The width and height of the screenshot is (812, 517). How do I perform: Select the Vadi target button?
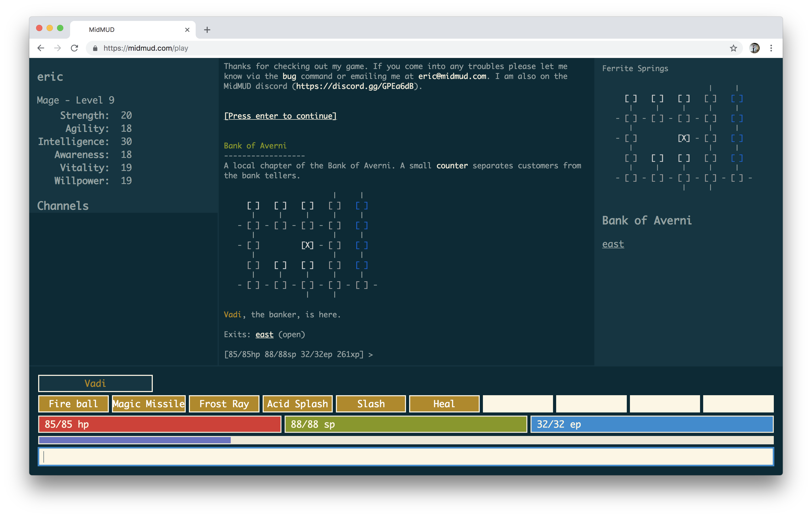pos(95,383)
